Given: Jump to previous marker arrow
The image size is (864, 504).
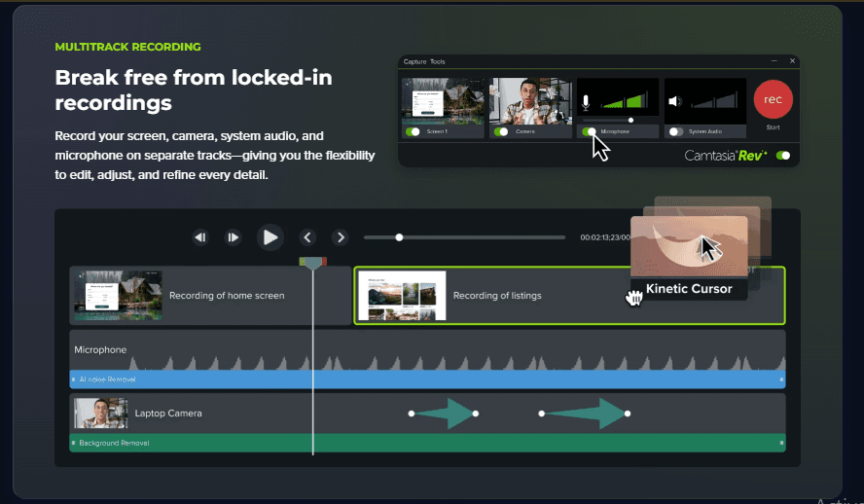Looking at the screenshot, I should [307, 237].
